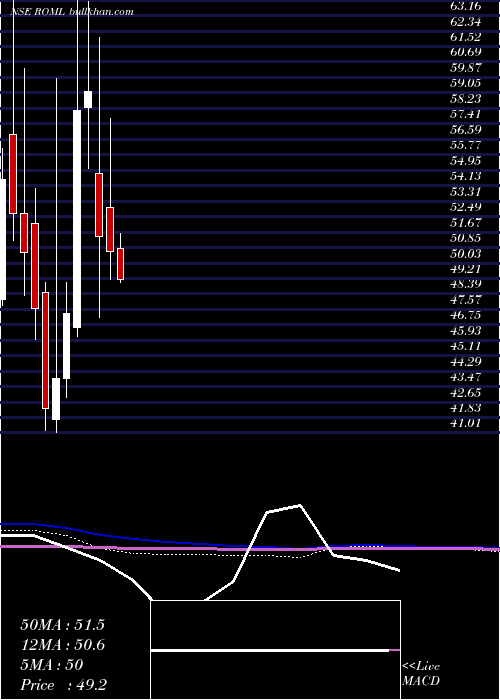Click the '12MA : 50.6' reading
Image resolution: width=500 pixels, height=700 pixels.
point(62,645)
